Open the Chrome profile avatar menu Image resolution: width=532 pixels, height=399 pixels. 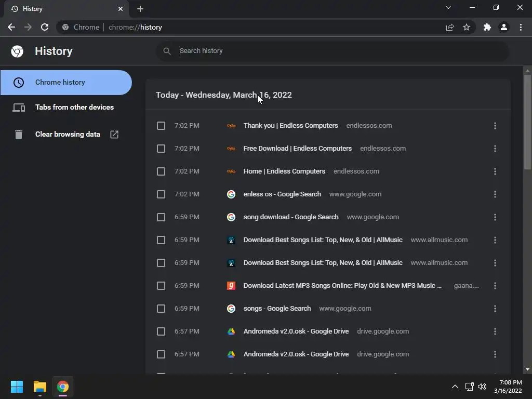[x=504, y=27]
